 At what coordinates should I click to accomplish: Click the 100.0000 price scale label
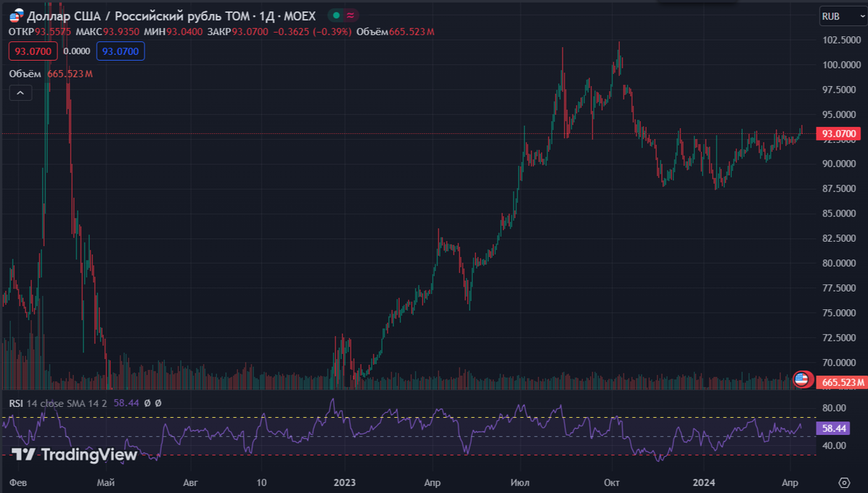pos(841,65)
